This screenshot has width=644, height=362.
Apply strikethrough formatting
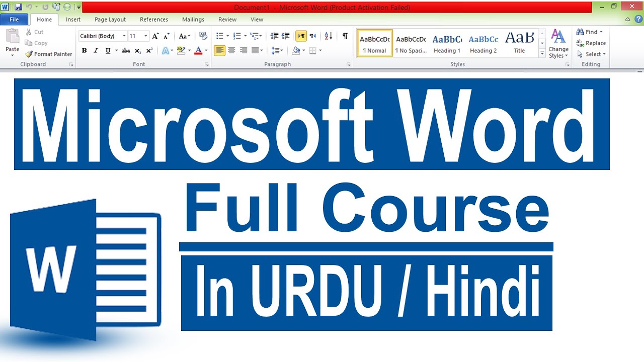pyautogui.click(x=126, y=51)
